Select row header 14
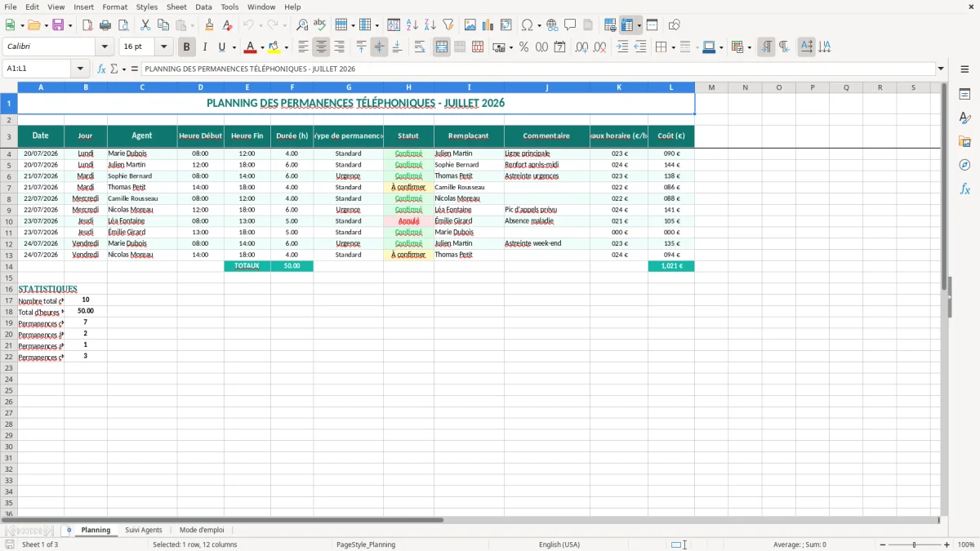980x551 pixels. [x=9, y=266]
